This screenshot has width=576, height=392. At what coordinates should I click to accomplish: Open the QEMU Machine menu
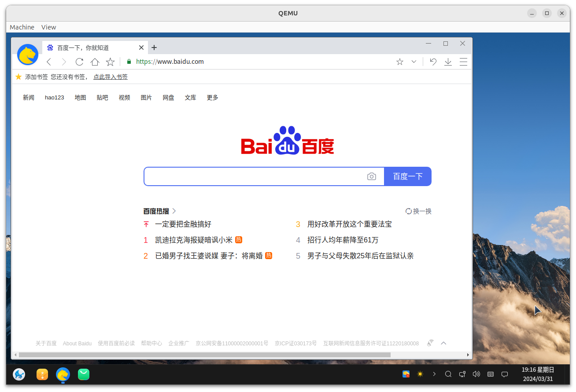pyautogui.click(x=22, y=27)
